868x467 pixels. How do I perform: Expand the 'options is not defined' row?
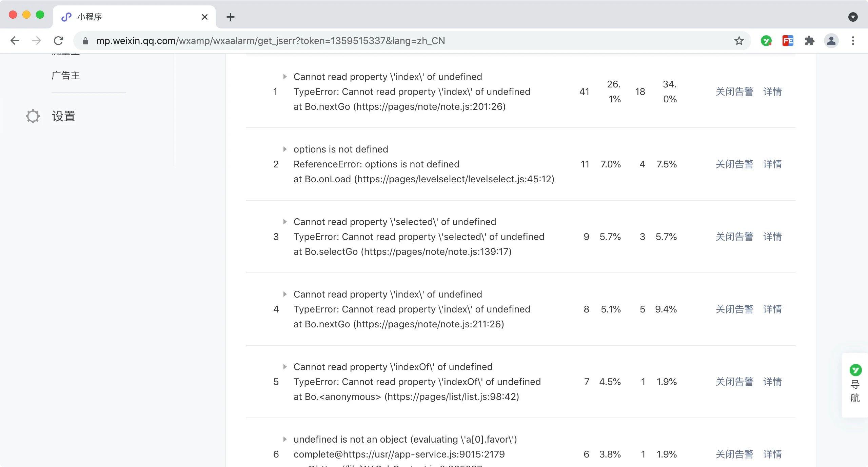[x=285, y=149]
